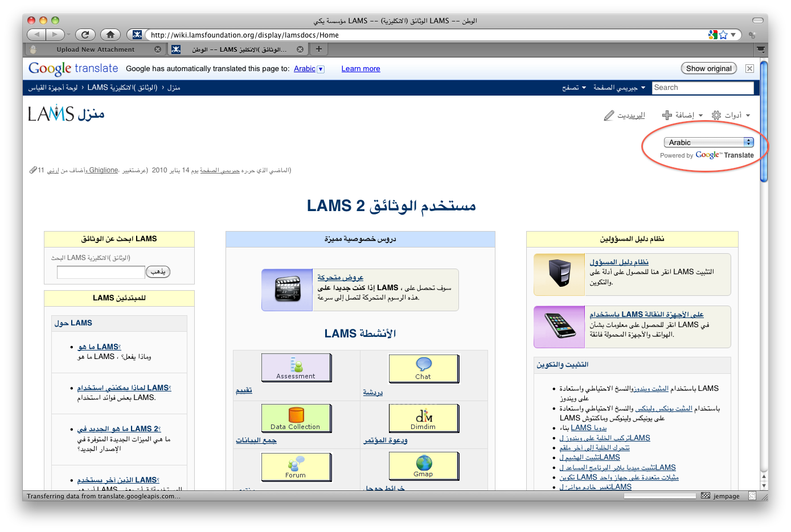Click the pencil edit icon
791x532 pixels.
(x=609, y=116)
